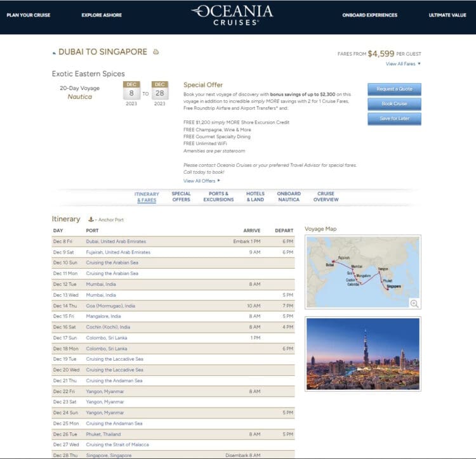Screen dimensions: 476x459
Task: Click Book Cruise button
Action: click(394, 104)
